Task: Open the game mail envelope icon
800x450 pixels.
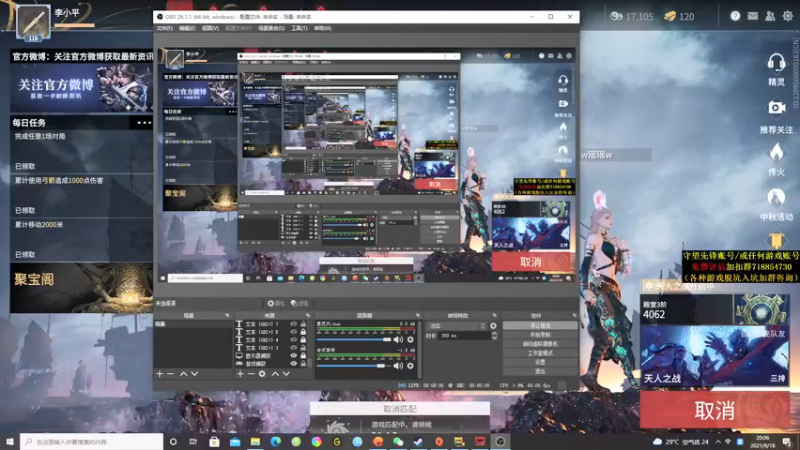Action: pyautogui.click(x=753, y=16)
